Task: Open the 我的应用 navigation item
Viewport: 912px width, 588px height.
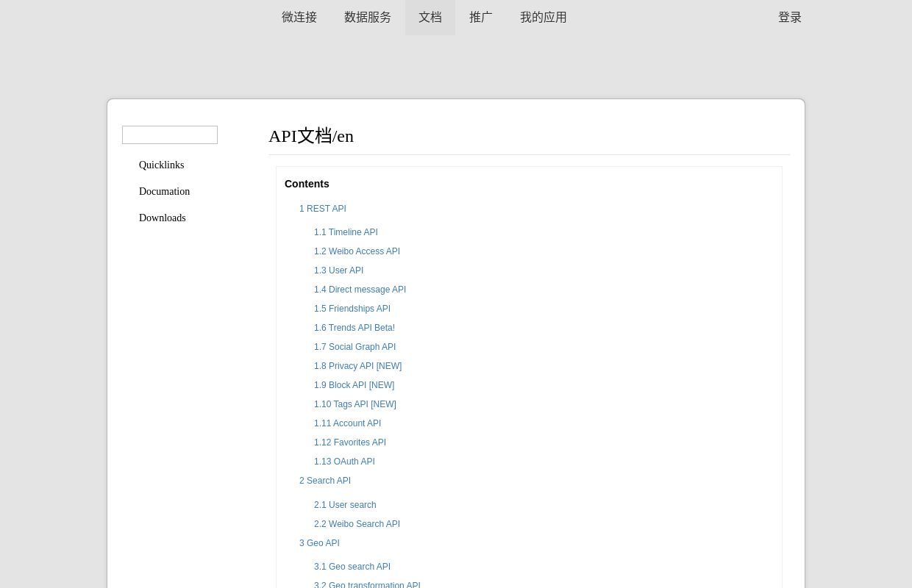Action: [544, 17]
